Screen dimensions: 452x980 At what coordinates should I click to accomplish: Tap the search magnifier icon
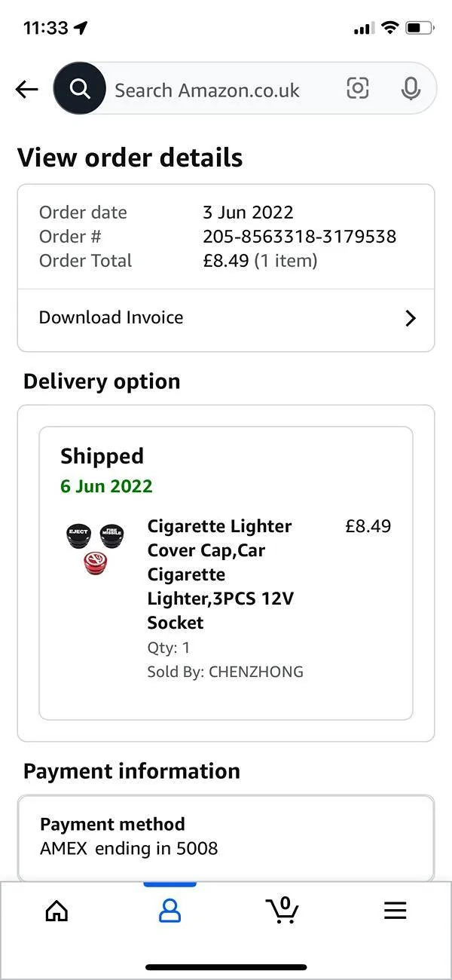tap(79, 89)
